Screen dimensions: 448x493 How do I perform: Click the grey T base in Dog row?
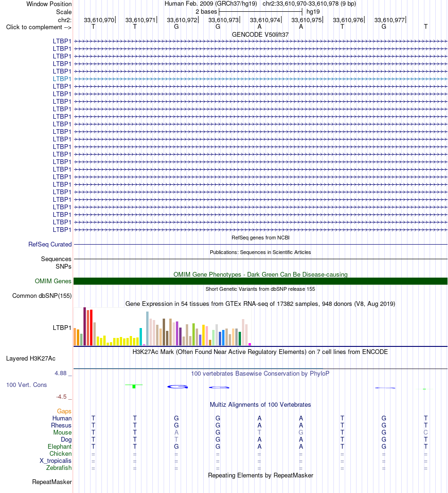pyautogui.click(x=176, y=440)
